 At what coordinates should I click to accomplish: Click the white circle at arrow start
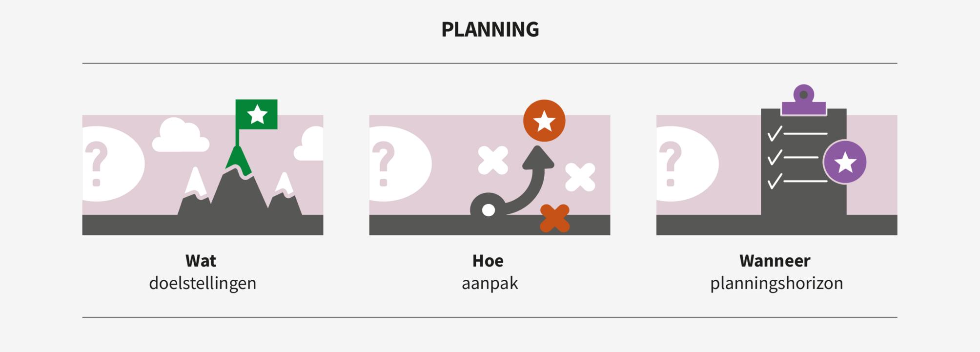click(489, 210)
